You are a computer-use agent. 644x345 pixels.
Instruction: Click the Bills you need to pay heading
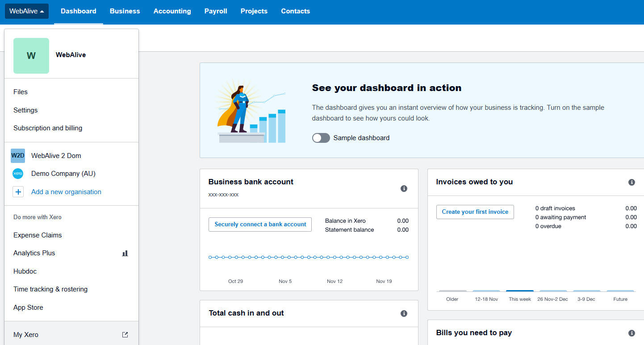tap(474, 333)
